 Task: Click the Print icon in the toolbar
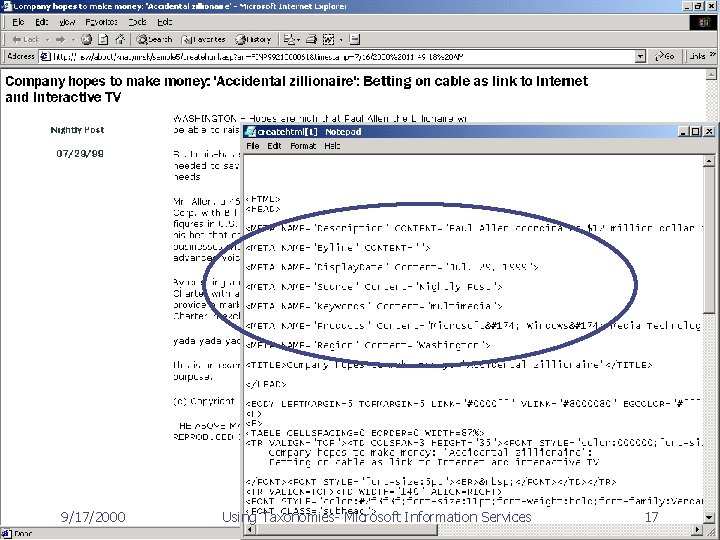pyautogui.click(x=311, y=39)
